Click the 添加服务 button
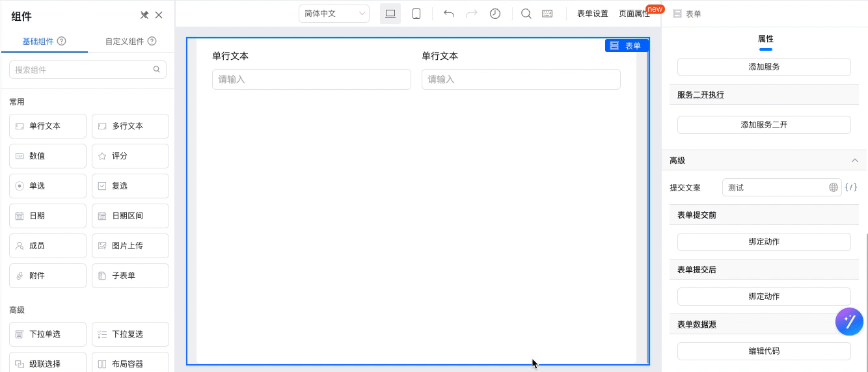The height and width of the screenshot is (372, 868). pos(764,67)
